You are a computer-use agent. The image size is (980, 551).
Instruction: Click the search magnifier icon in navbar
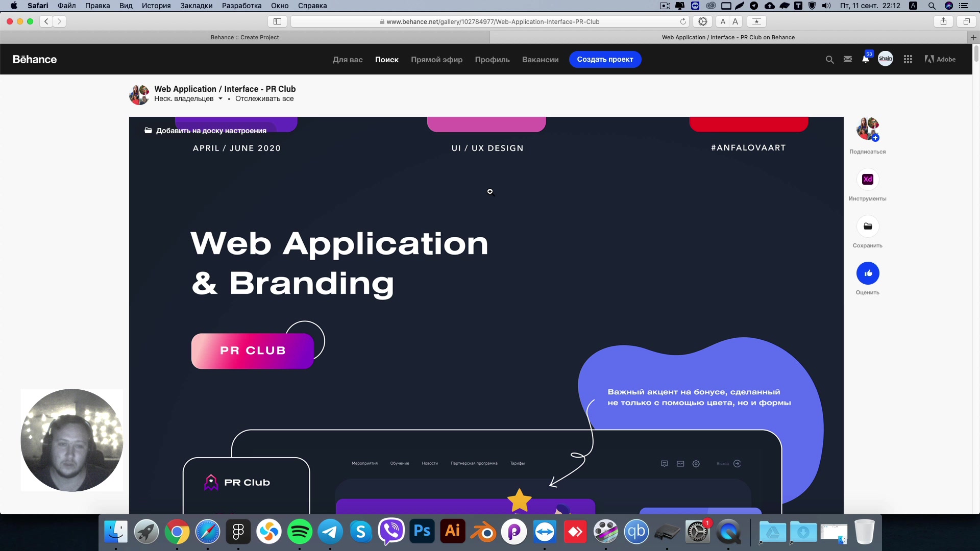(x=830, y=60)
